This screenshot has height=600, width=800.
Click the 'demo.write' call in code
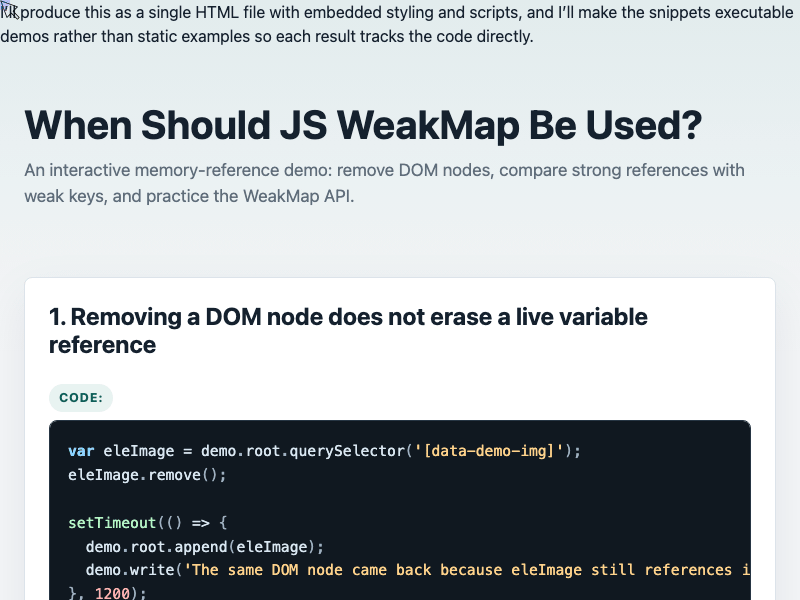(x=130, y=570)
